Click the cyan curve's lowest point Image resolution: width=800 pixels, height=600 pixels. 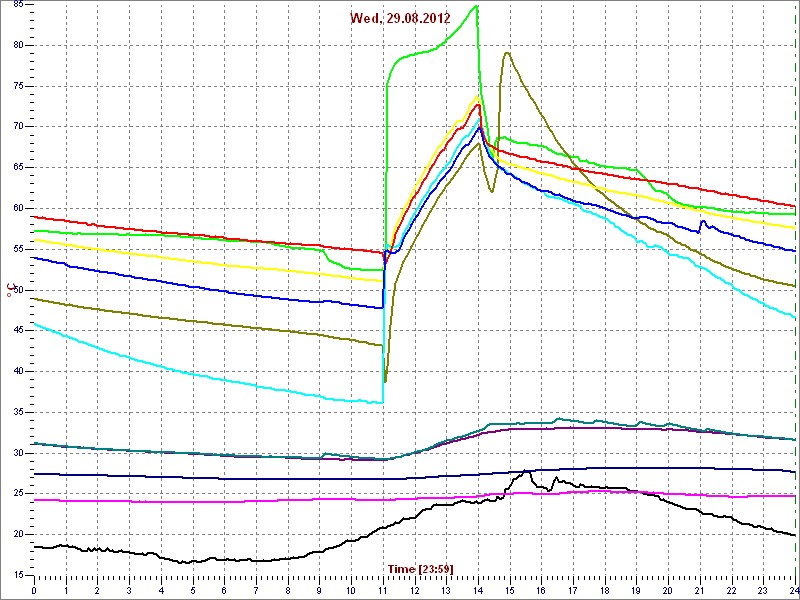click(x=382, y=403)
